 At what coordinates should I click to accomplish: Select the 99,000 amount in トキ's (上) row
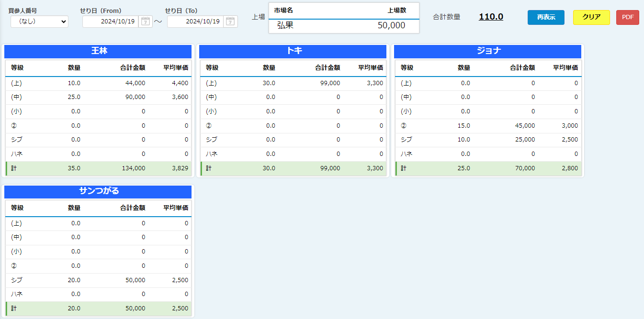(330, 83)
